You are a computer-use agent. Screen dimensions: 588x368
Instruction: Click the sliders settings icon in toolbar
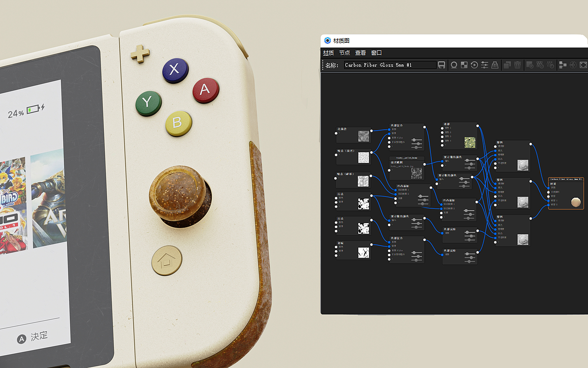click(485, 65)
